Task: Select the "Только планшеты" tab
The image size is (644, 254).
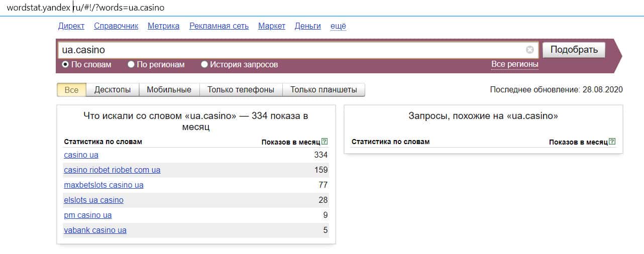Action: pyautogui.click(x=324, y=90)
